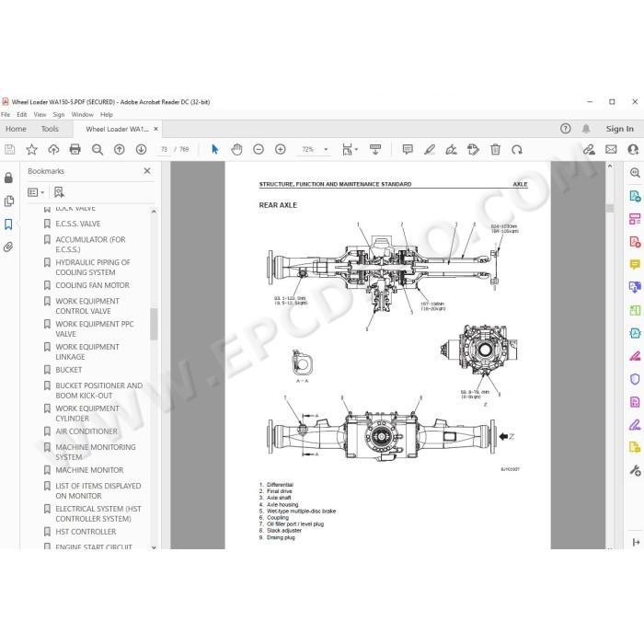Open the COOLING FAN MOTOR bookmark
Screen dimensions: 644x644
click(92, 285)
